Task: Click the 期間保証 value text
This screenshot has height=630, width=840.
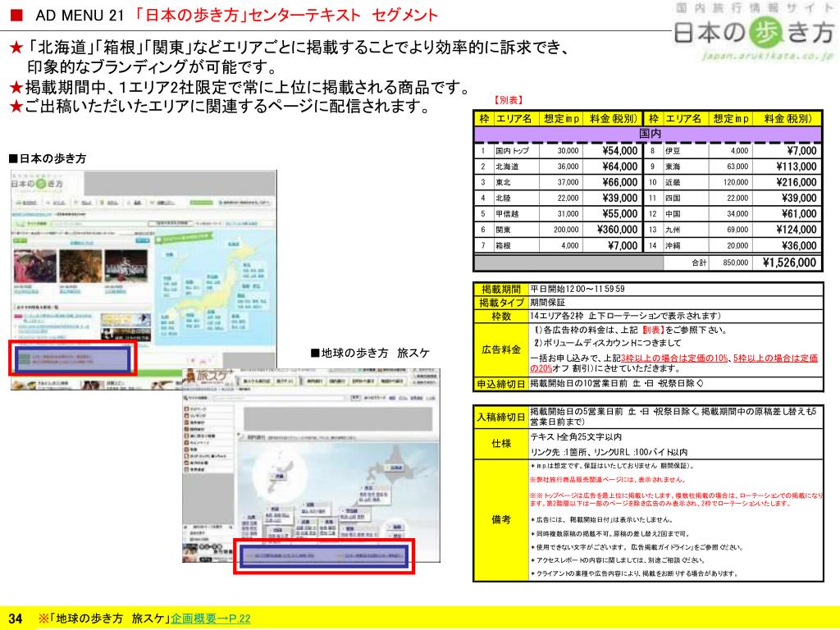Action: [547, 303]
